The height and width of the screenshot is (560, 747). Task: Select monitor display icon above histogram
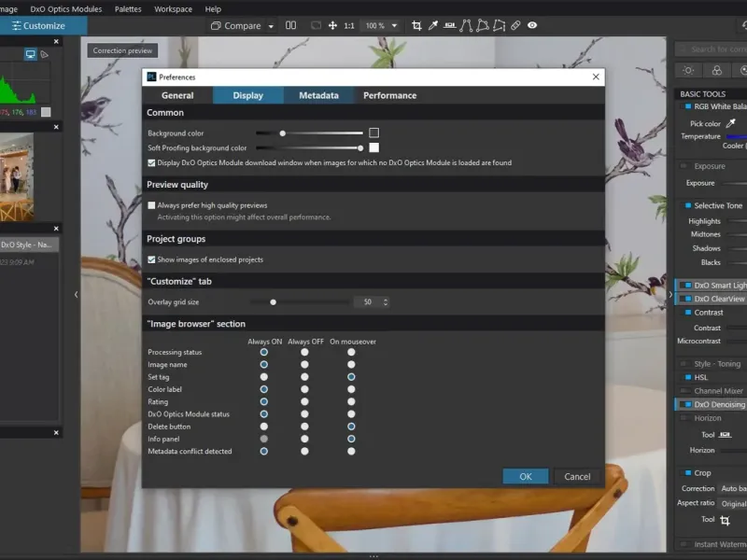(x=31, y=54)
